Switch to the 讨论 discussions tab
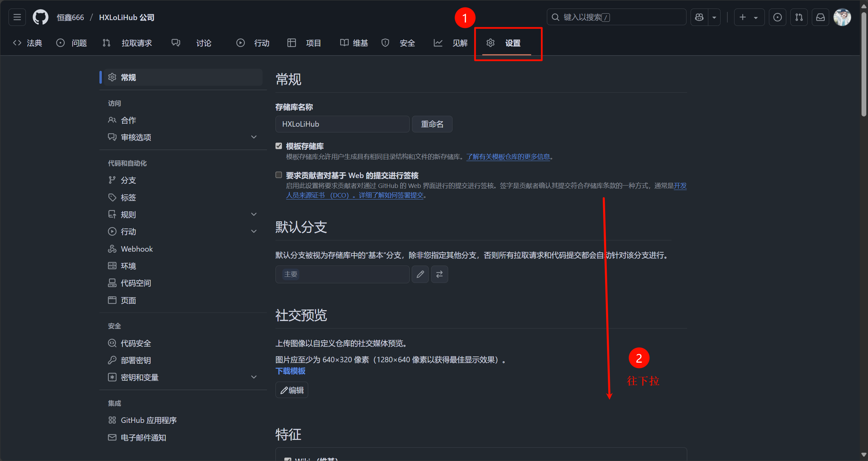 pyautogui.click(x=191, y=43)
